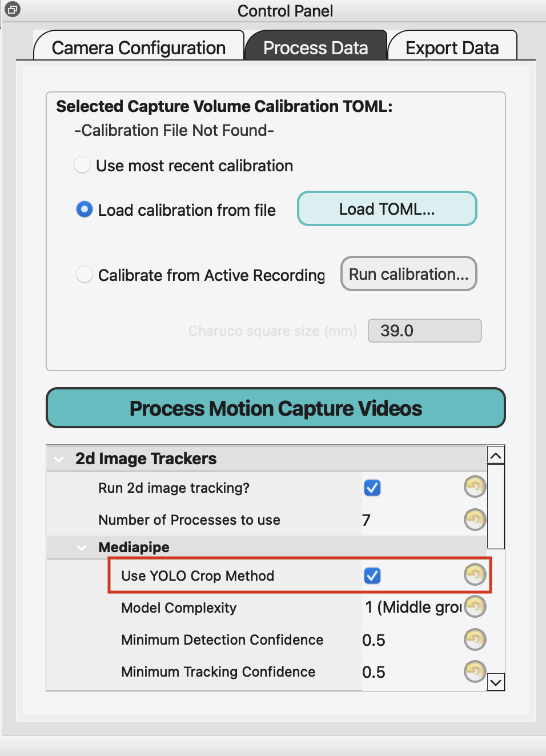Collapse the 2d Image Trackers section
Viewport: 546px width, 756px height.
[x=58, y=459]
